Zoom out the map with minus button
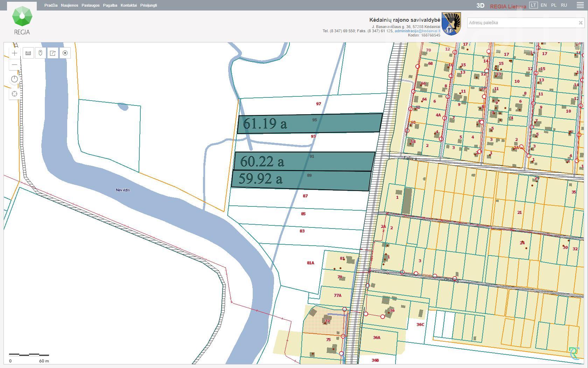 (14, 65)
